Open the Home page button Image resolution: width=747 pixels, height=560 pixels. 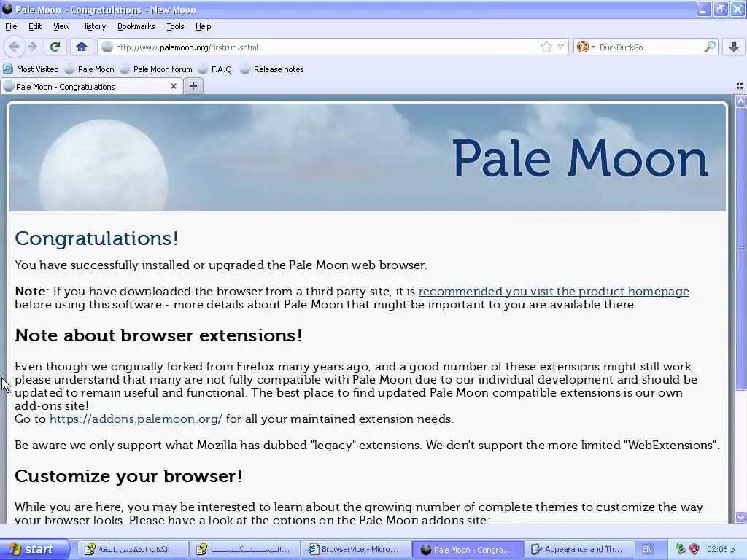click(x=82, y=47)
